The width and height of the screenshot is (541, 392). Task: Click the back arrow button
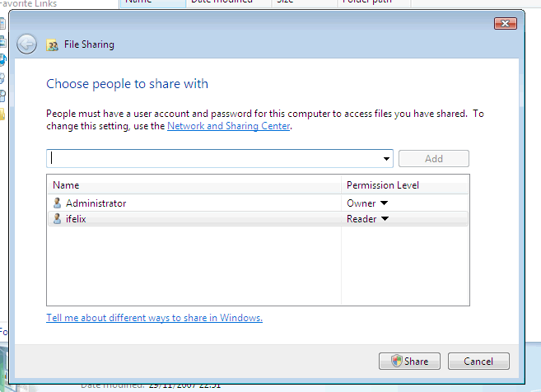[x=26, y=44]
